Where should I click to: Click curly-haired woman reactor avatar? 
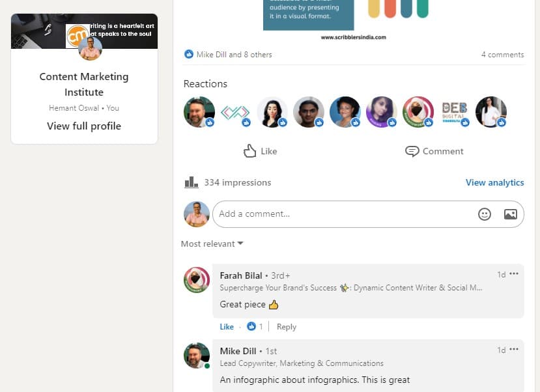345,112
